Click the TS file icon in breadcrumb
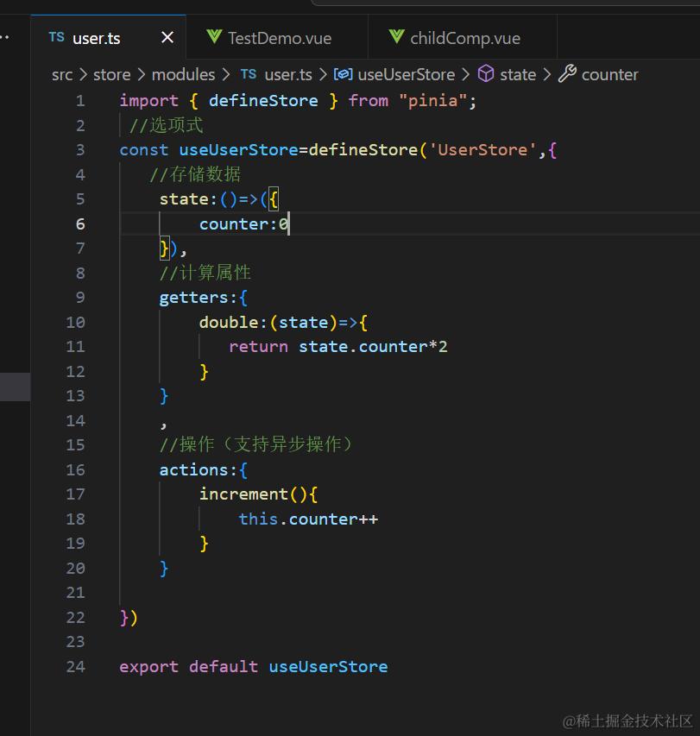 249,74
